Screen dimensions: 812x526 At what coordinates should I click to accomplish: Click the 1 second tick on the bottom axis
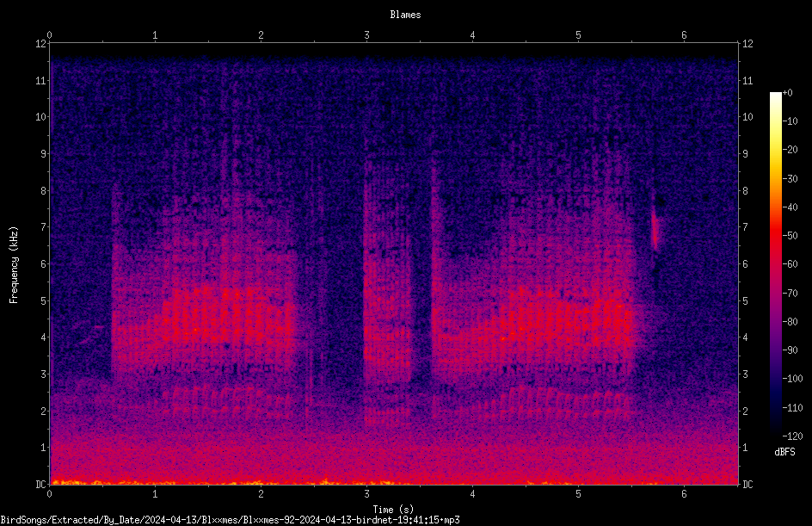pos(155,494)
